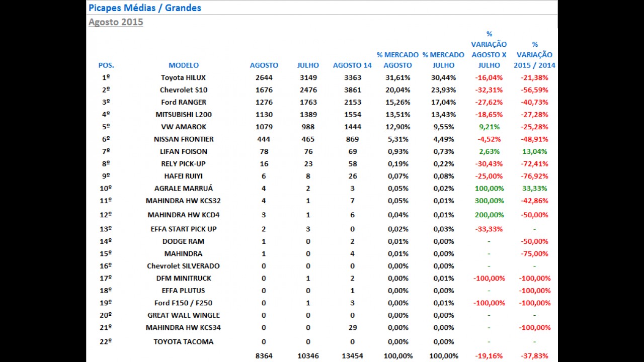Click the 'MITSUBISHI L200' model cell
This screenshot has width=644, height=362.
pos(184,115)
